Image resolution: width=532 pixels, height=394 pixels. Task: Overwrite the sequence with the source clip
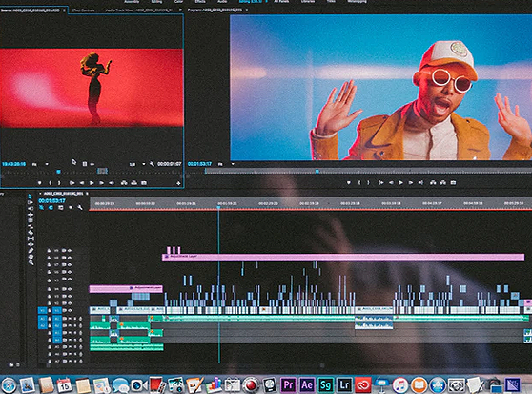pos(134,183)
